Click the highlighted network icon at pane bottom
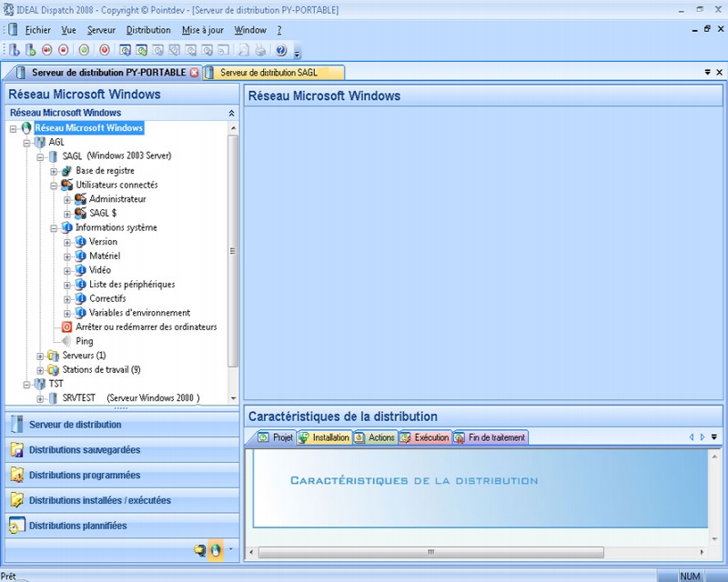728x582 pixels. point(216,550)
